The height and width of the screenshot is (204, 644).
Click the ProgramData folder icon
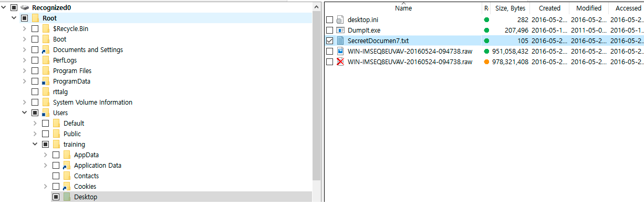(x=46, y=81)
